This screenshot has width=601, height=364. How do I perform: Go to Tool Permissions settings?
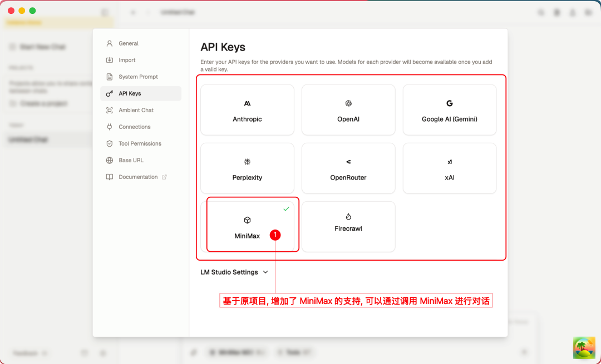140,143
